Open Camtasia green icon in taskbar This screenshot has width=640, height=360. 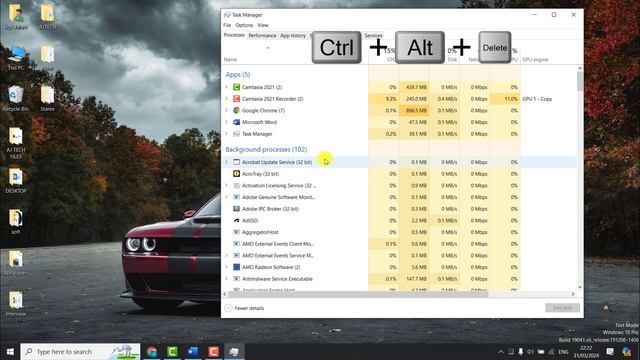click(172, 351)
